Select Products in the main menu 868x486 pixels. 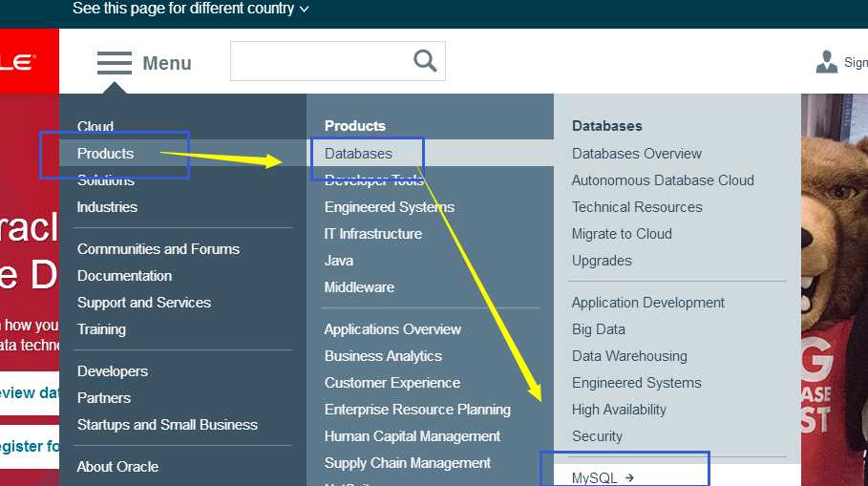point(105,154)
